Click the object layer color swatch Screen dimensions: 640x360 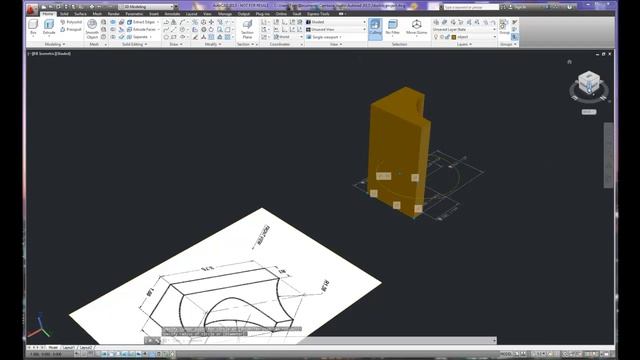coord(453,37)
